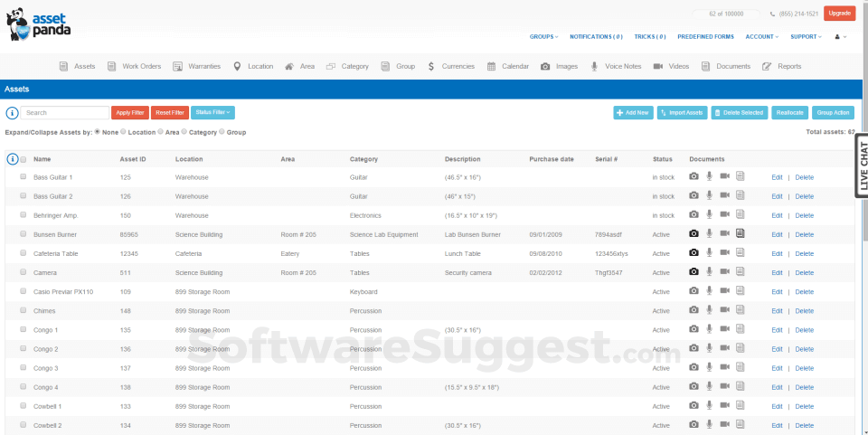Click Group Action button
The image size is (868, 435).
(x=833, y=112)
